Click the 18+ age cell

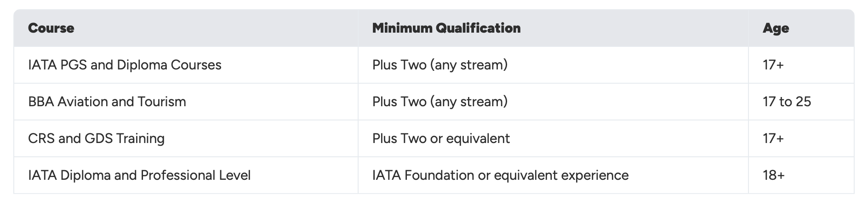pyautogui.click(x=773, y=175)
